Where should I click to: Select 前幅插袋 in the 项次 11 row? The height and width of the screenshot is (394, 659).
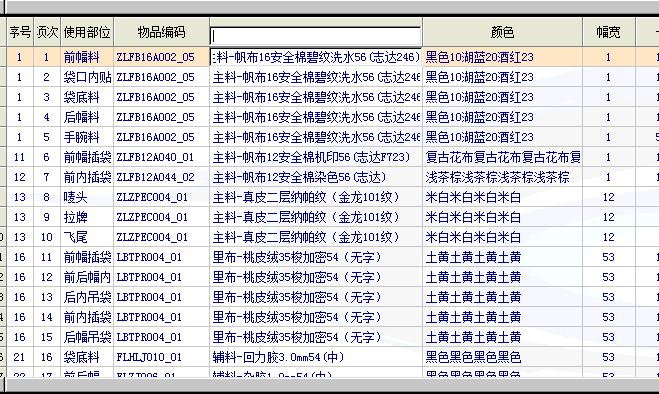click(x=87, y=257)
